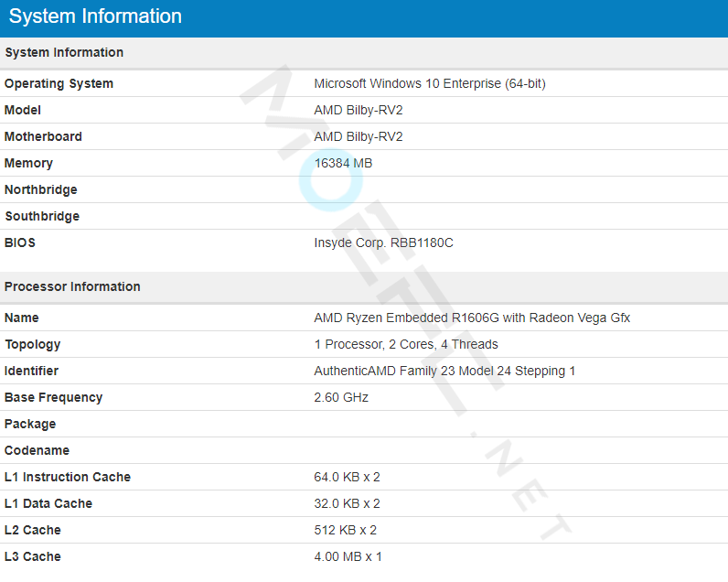728x582 pixels.
Task: Click the Codename row label
Action: coord(37,450)
